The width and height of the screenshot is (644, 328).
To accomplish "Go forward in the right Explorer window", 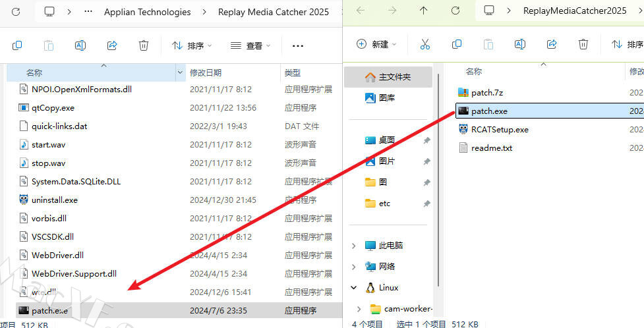I will click(x=392, y=11).
